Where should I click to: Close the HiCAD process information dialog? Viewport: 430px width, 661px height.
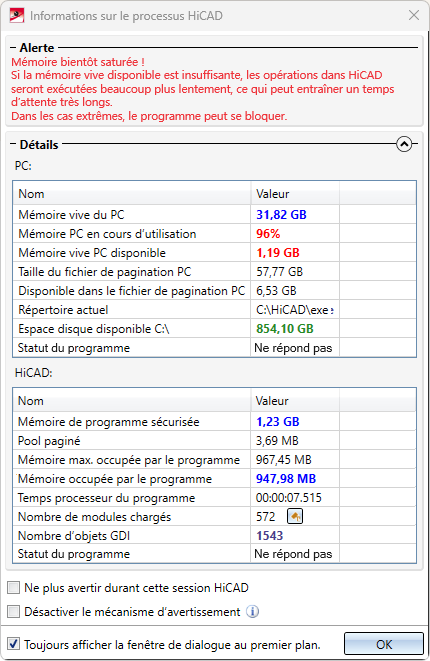[x=414, y=16]
